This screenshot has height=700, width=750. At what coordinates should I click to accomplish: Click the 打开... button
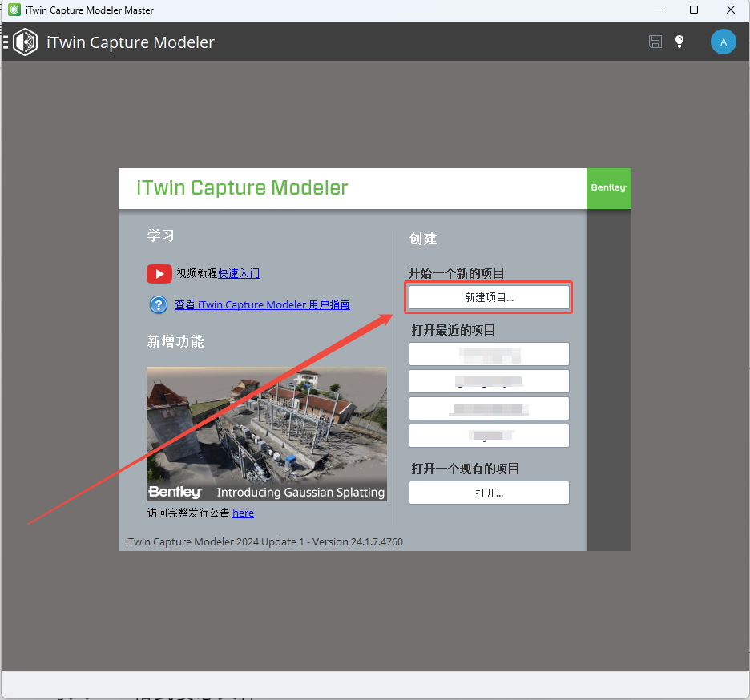(489, 493)
